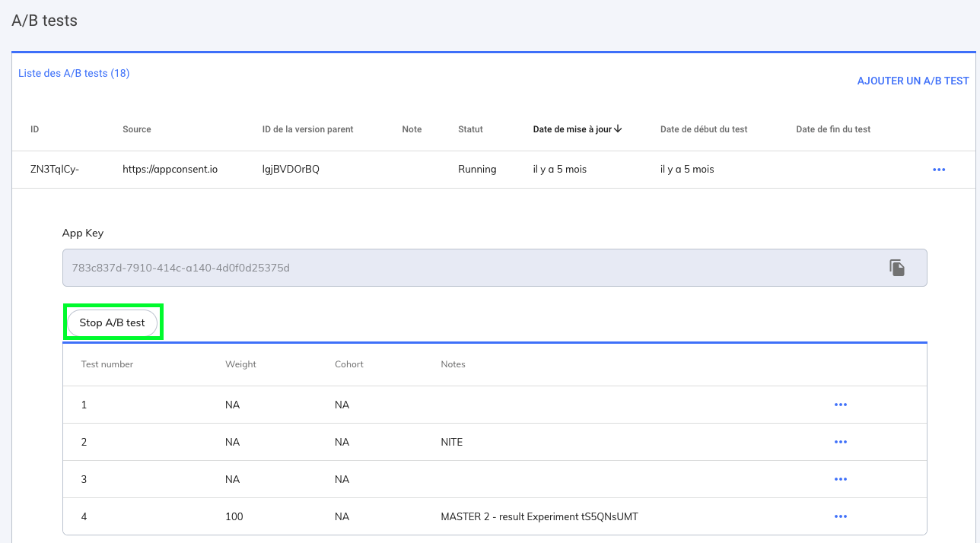
Task: Click Liste des A/B tests (18) link
Action: 74,74
